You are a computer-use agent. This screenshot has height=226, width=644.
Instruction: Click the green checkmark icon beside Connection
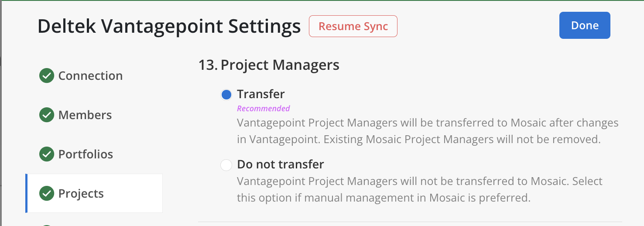click(47, 76)
